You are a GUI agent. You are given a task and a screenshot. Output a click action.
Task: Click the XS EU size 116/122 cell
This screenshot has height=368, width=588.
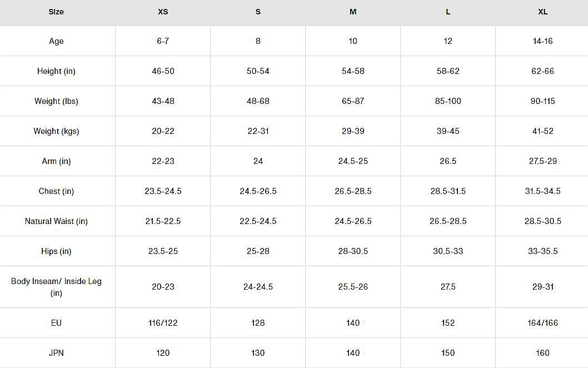pos(163,323)
